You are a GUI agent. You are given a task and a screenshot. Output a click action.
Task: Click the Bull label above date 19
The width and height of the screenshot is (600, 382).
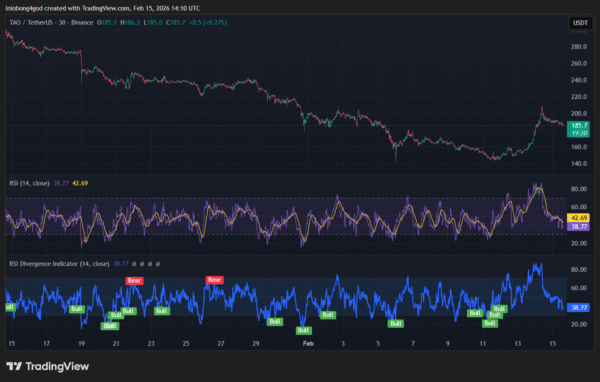[x=77, y=309]
